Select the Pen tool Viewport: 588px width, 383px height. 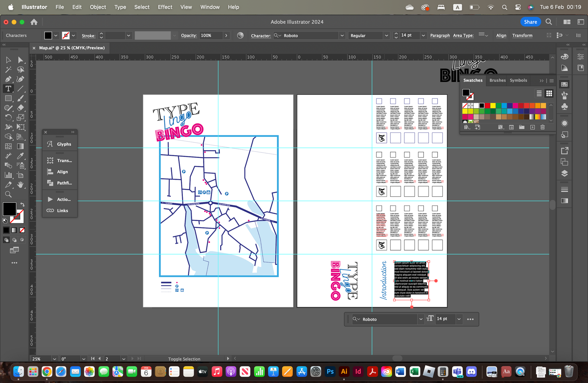pos(8,79)
